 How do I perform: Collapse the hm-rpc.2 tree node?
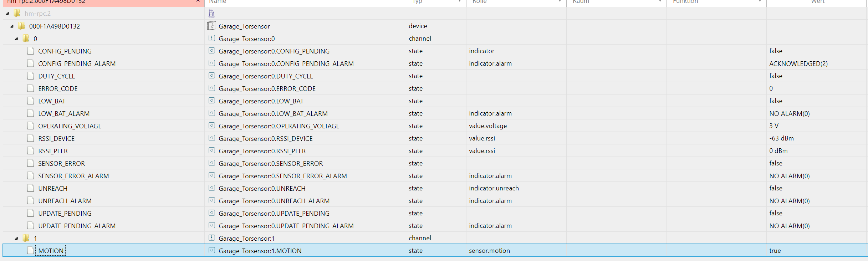click(7, 14)
